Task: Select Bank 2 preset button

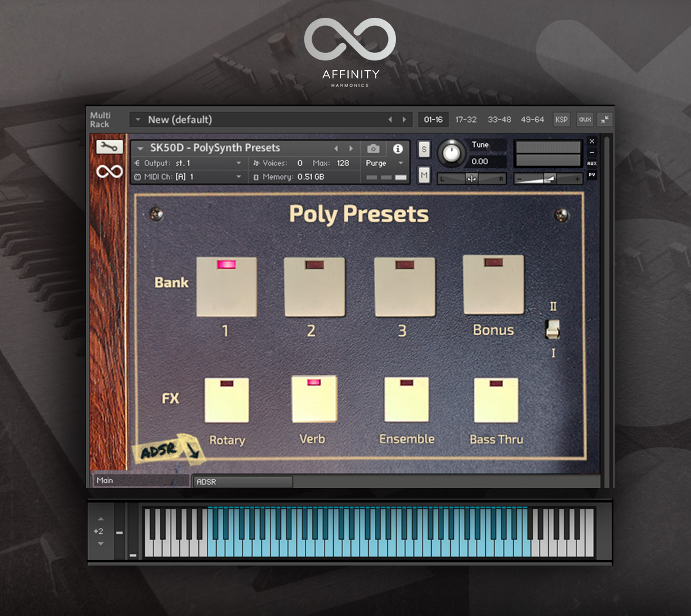Action: coord(315,287)
